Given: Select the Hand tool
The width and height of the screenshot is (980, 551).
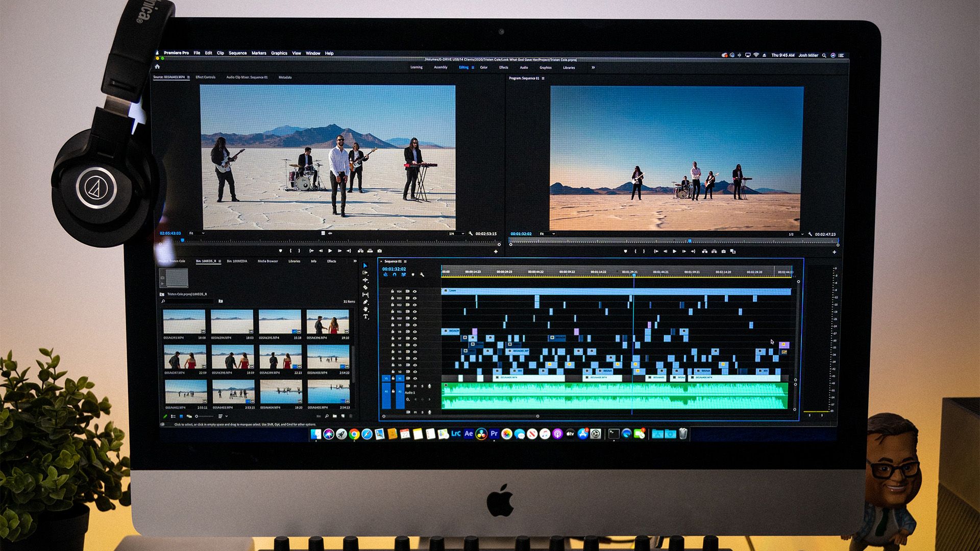Looking at the screenshot, I should coord(365,309).
